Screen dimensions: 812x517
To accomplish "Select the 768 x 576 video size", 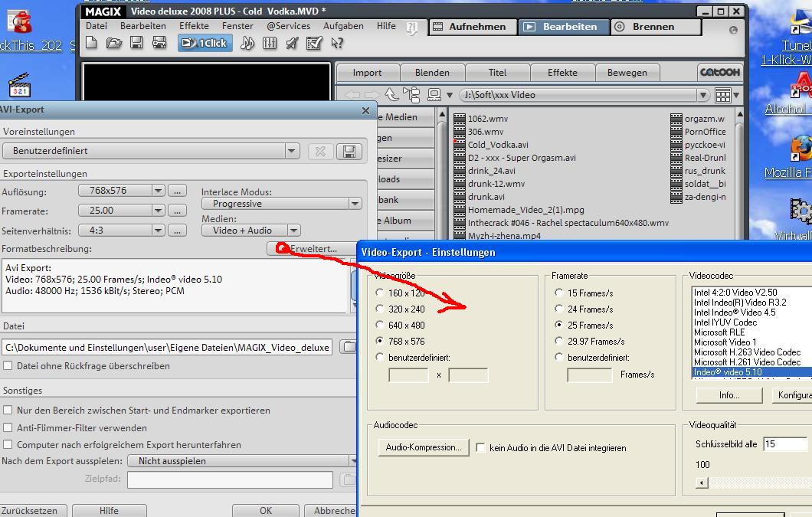I will (380, 342).
